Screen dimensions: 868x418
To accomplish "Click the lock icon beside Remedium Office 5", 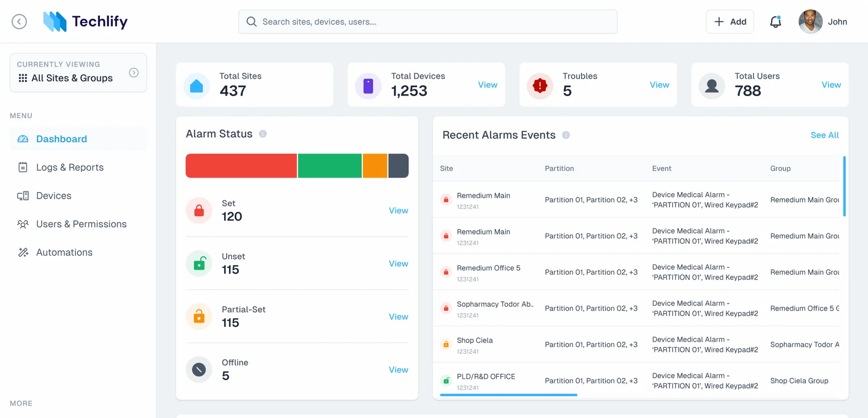I will (x=446, y=273).
